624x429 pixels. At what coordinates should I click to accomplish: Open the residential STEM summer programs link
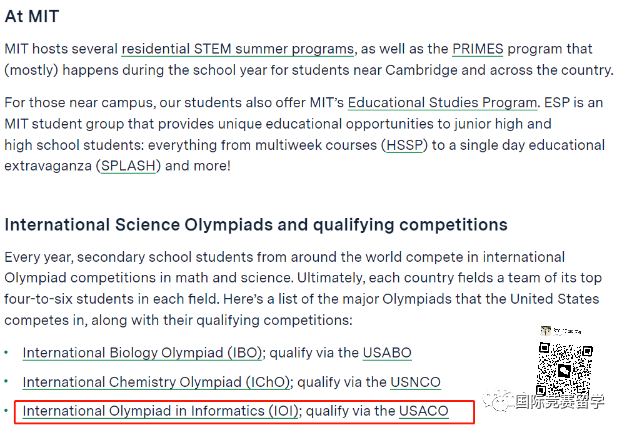tap(238, 49)
